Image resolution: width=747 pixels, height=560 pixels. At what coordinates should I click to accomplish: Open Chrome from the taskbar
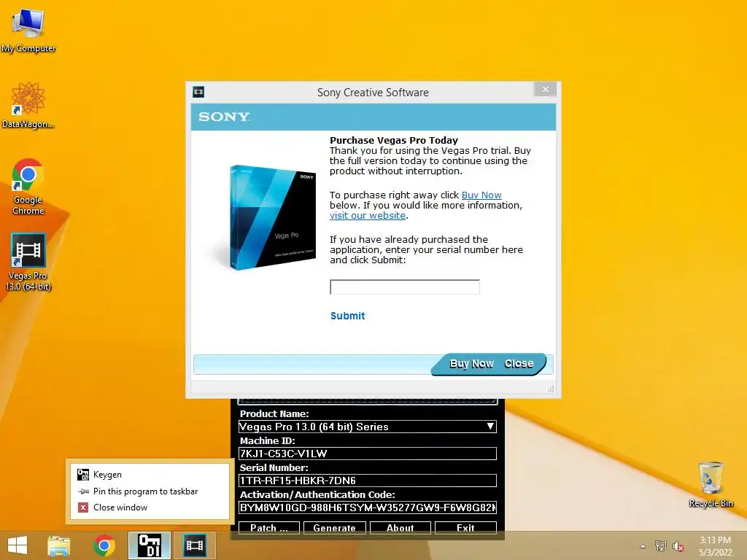click(104, 545)
